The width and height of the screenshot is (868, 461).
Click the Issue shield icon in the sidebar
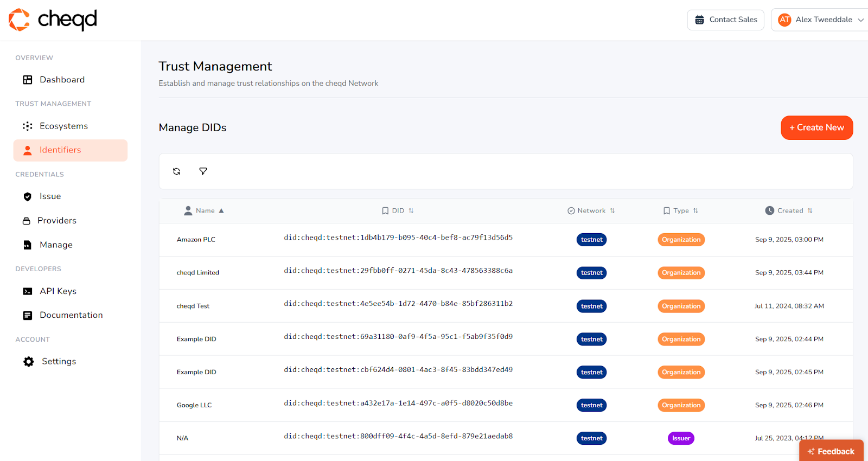(x=28, y=196)
